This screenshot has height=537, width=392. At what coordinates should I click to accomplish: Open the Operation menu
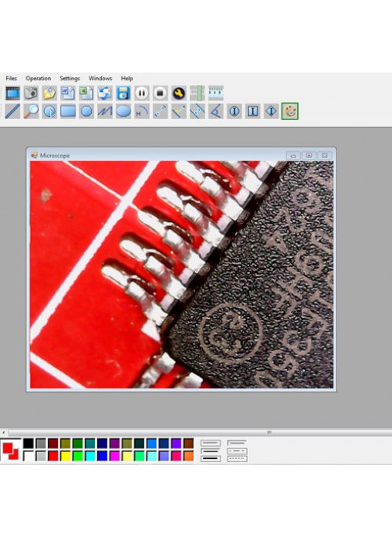point(39,79)
